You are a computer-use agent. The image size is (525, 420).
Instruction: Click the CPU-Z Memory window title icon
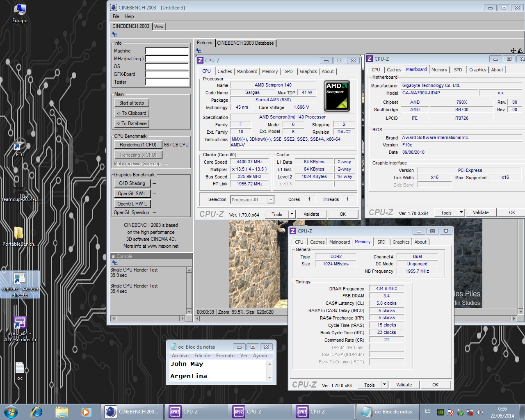(293, 231)
